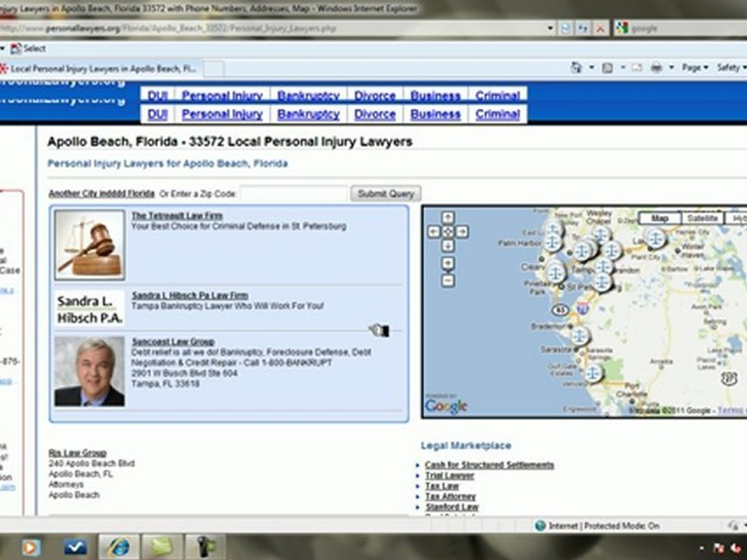The width and height of the screenshot is (747, 560).
Task: Zoom out on the map
Action: tap(448, 281)
